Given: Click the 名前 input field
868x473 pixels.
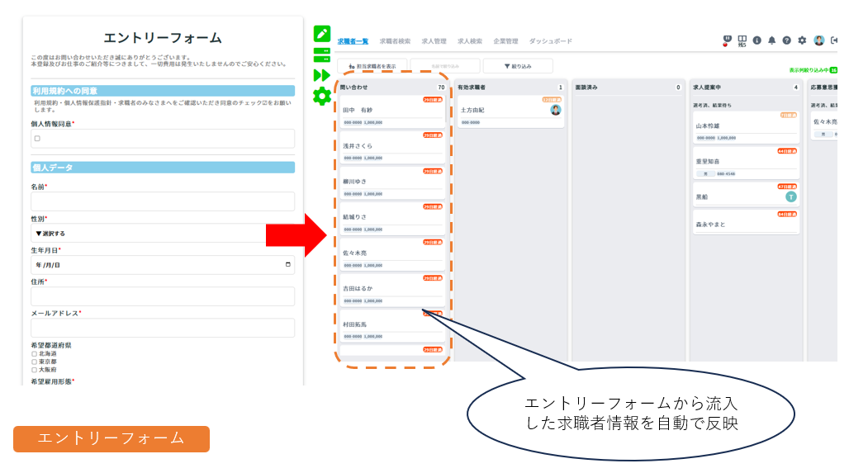Looking at the screenshot, I should pos(163,201).
